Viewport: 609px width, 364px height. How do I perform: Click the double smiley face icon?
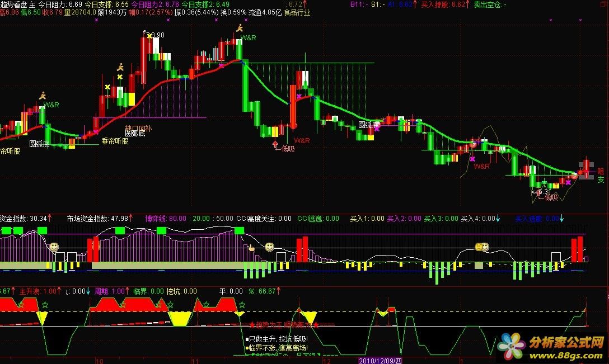[x=482, y=247]
